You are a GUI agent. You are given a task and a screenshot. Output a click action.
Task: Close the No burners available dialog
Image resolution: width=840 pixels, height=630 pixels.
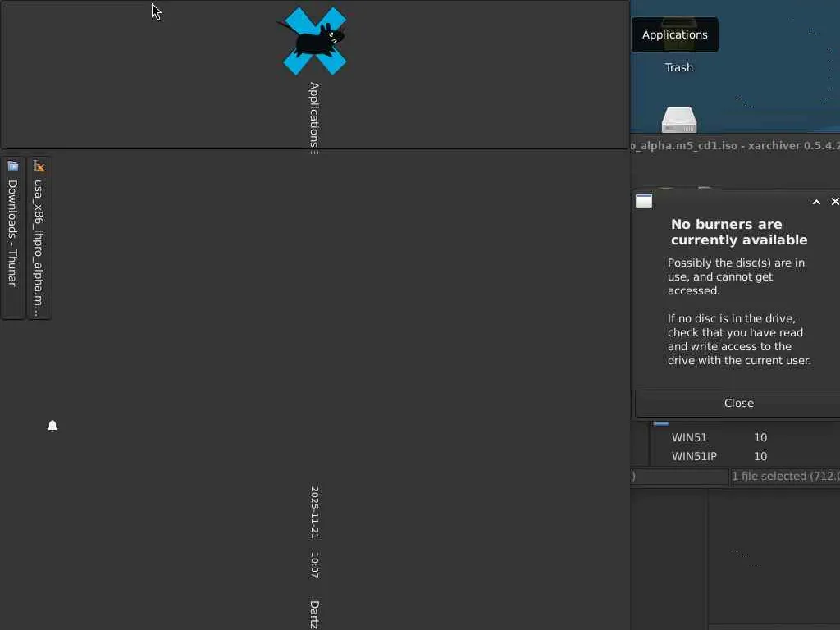[739, 404]
